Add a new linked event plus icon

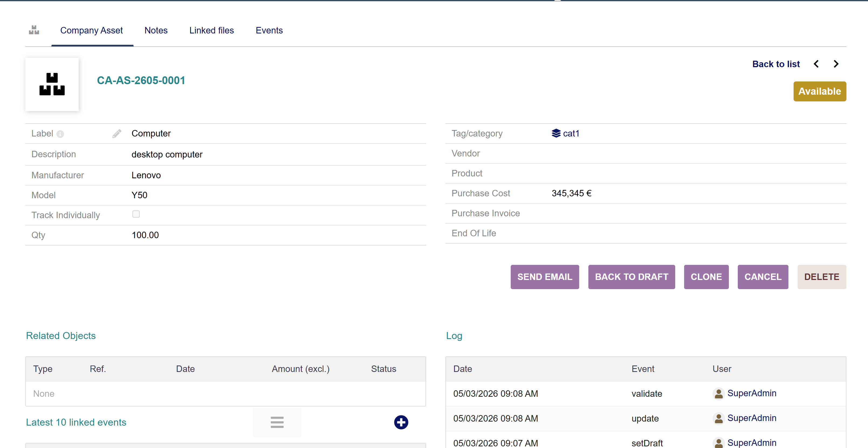click(401, 422)
